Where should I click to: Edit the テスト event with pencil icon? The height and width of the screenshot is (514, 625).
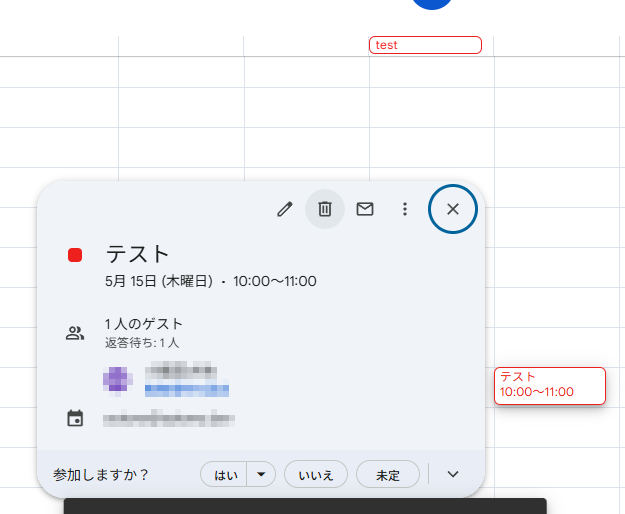(x=285, y=209)
